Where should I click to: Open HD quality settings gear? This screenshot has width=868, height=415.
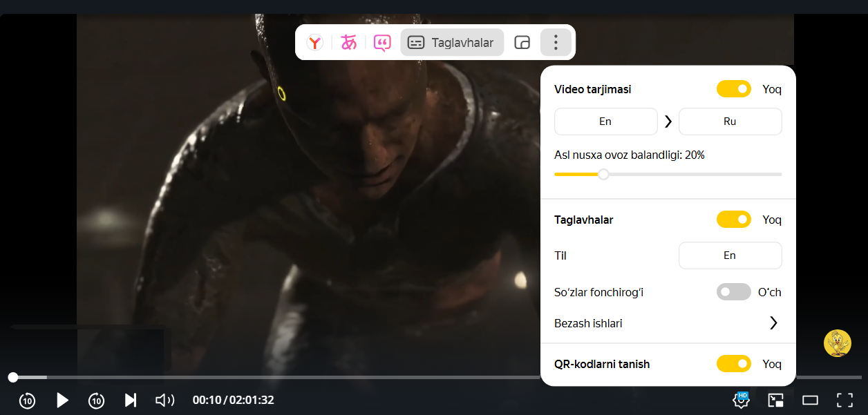pos(742,400)
